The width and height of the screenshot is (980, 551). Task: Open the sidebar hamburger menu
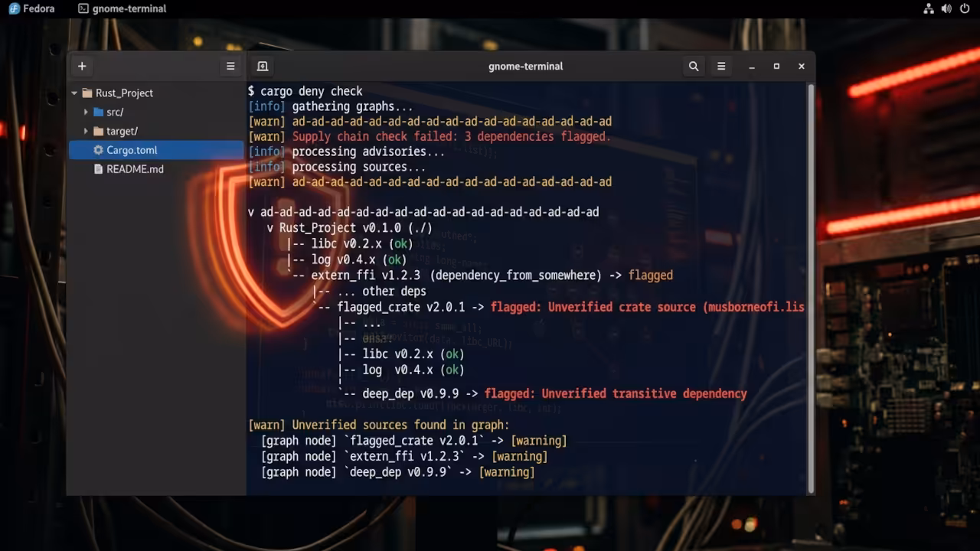(230, 67)
